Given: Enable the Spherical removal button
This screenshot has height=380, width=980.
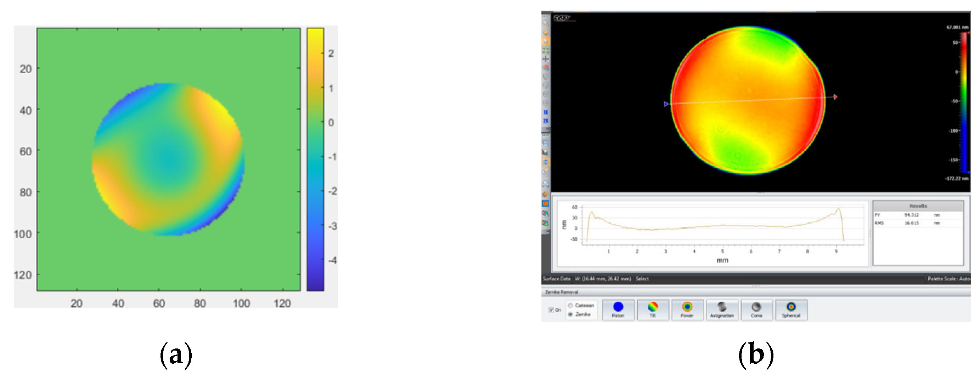Looking at the screenshot, I should pyautogui.click(x=791, y=309).
